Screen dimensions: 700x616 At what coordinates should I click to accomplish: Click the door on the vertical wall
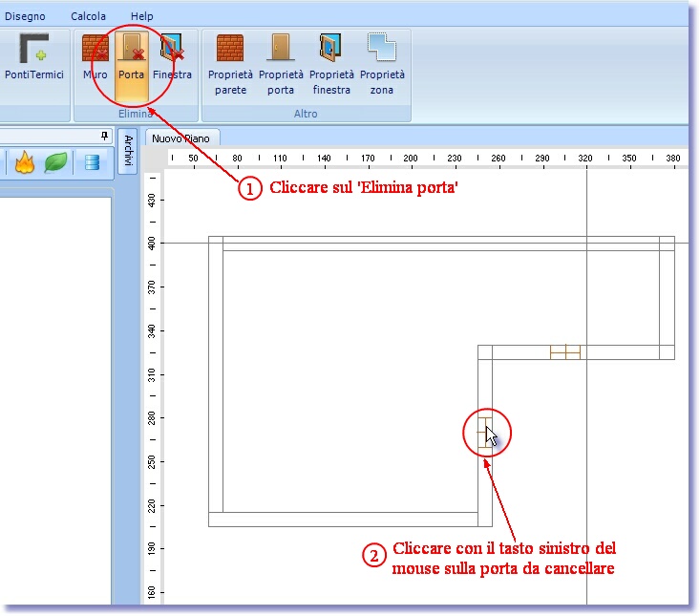click(485, 433)
